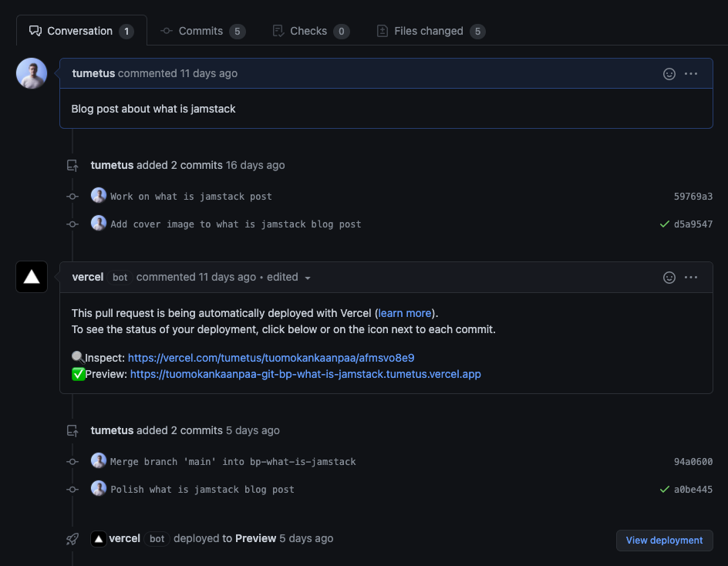Go to Files changed tab
This screenshot has height=566, width=728.
point(429,31)
